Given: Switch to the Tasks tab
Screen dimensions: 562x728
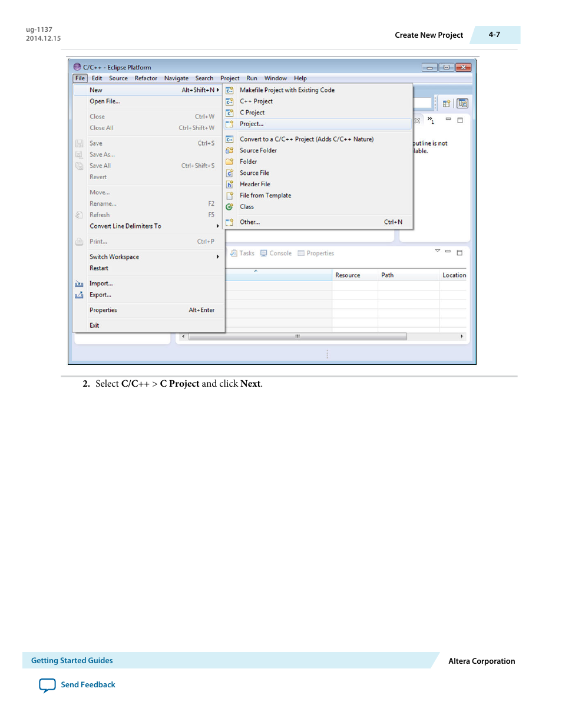Looking at the screenshot, I should (242, 253).
